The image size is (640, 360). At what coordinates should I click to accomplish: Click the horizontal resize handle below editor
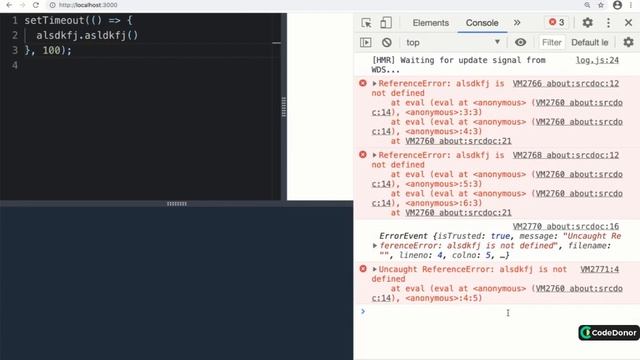tap(177, 204)
